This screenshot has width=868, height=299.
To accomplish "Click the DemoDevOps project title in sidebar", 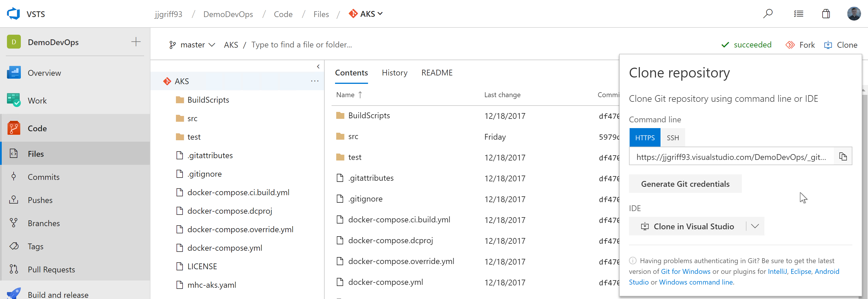I will (53, 42).
